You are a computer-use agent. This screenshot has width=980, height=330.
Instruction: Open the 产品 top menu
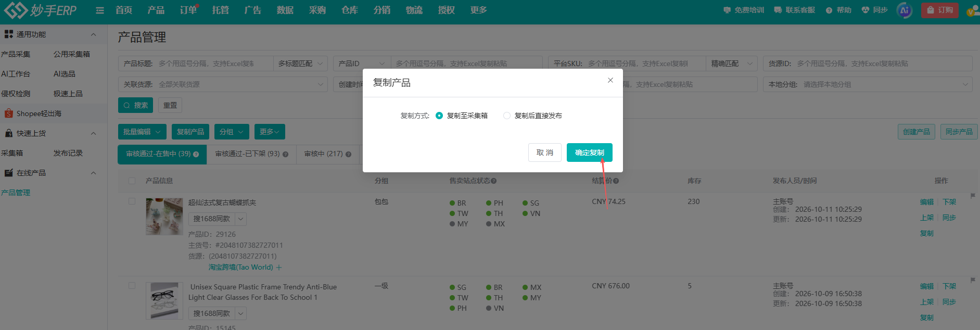pyautogui.click(x=156, y=10)
